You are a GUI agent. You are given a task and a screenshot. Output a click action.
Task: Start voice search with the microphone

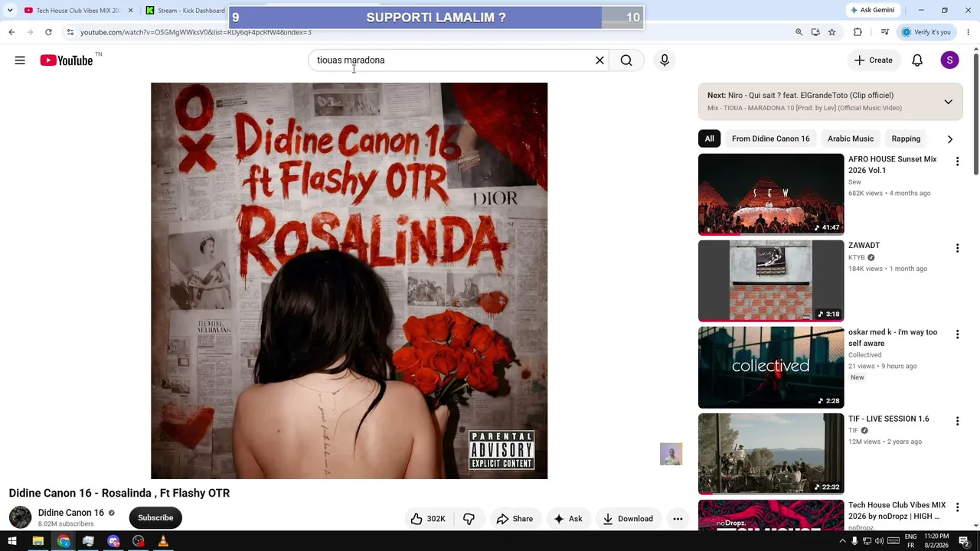click(x=665, y=60)
